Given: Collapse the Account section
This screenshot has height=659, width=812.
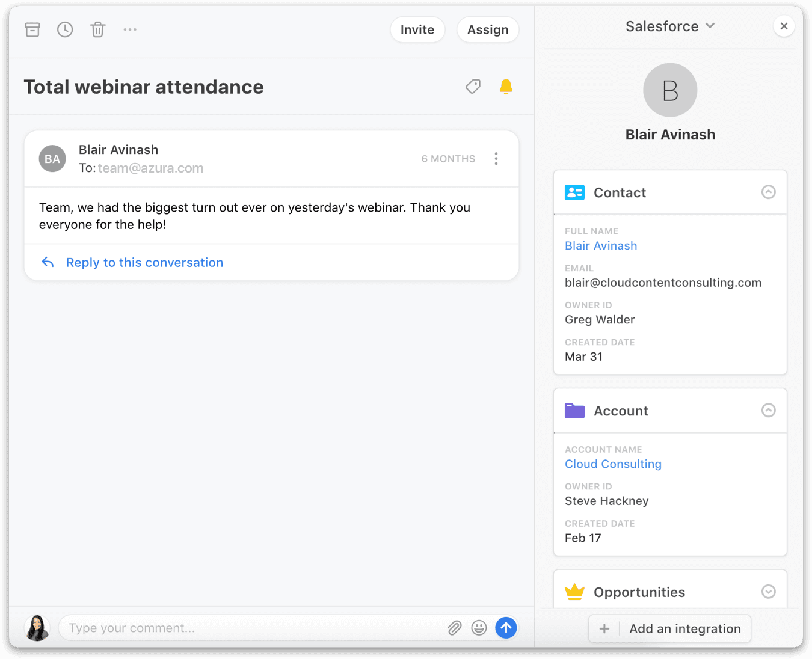Looking at the screenshot, I should (x=768, y=411).
